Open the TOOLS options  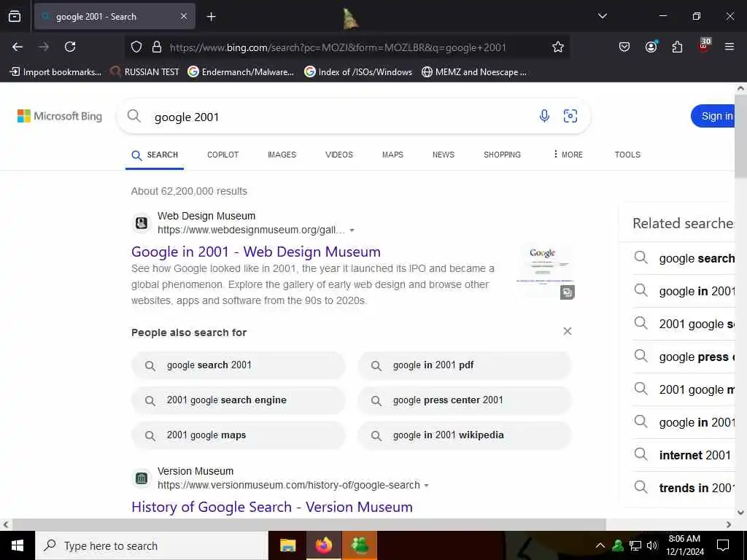coord(627,155)
